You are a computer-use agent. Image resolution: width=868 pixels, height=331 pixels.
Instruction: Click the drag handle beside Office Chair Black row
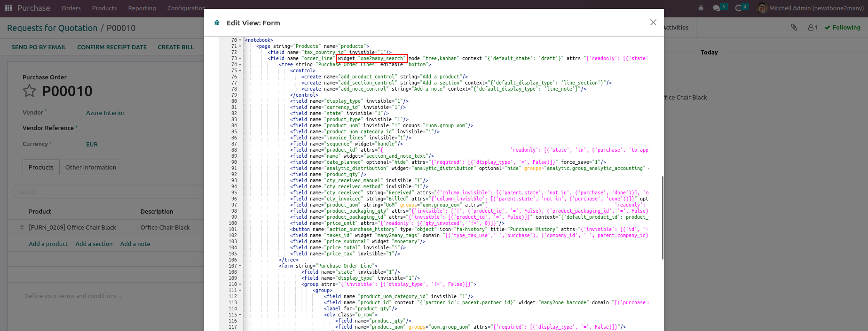(22, 227)
